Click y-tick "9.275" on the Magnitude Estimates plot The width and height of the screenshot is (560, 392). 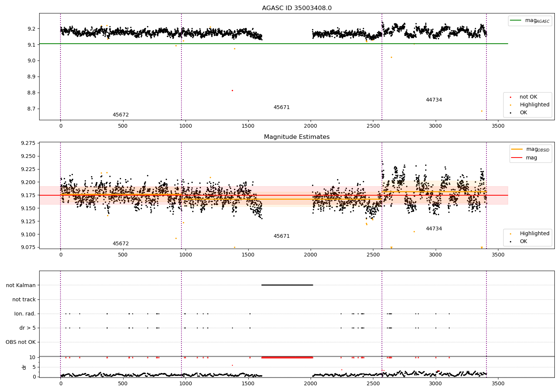(x=28, y=143)
